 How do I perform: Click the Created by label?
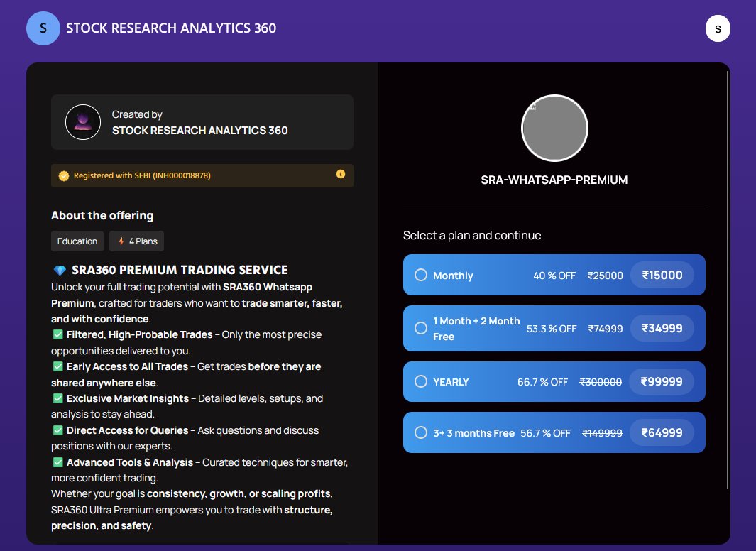point(137,114)
